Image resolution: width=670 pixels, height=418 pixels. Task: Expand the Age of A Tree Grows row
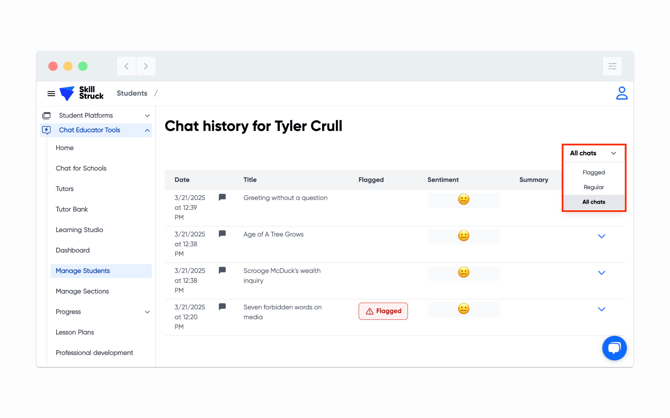pos(601,236)
